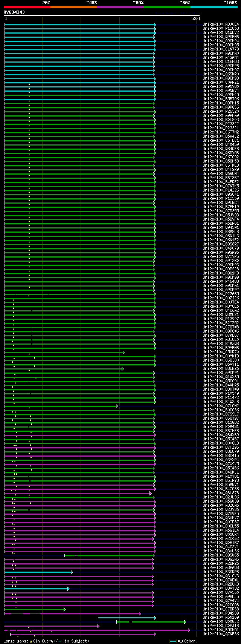Viewport: 241px width, 644px height.
Task: Select hit UniRef100_P26320
Action: click(x=221, y=111)
